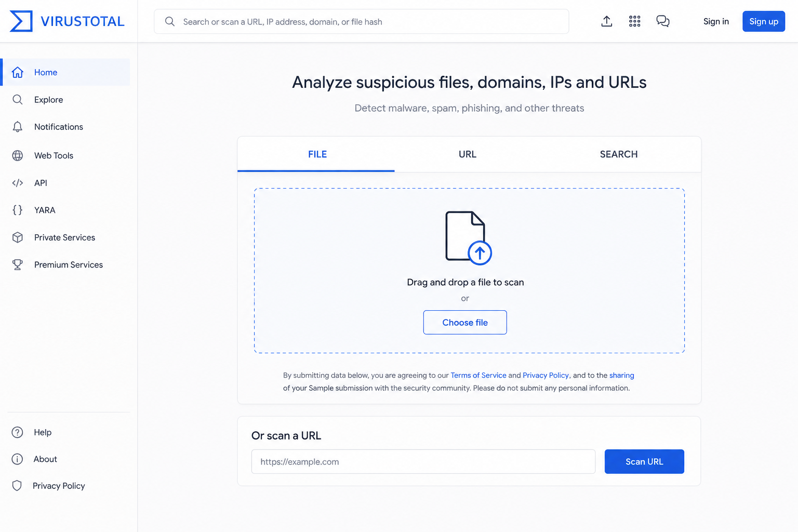Click the 'Drag and drop a file to scan' text

click(465, 282)
